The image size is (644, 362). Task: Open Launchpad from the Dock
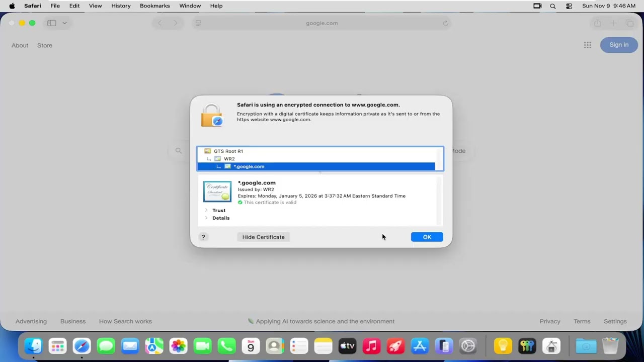[x=57, y=346]
